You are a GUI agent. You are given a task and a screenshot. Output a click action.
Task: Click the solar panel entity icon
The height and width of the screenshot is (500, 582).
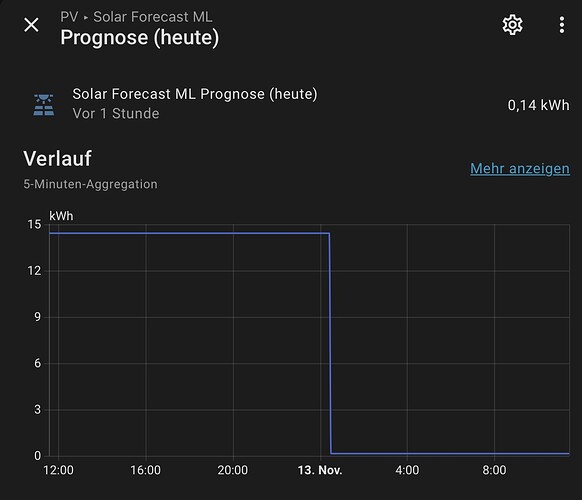[44, 105]
